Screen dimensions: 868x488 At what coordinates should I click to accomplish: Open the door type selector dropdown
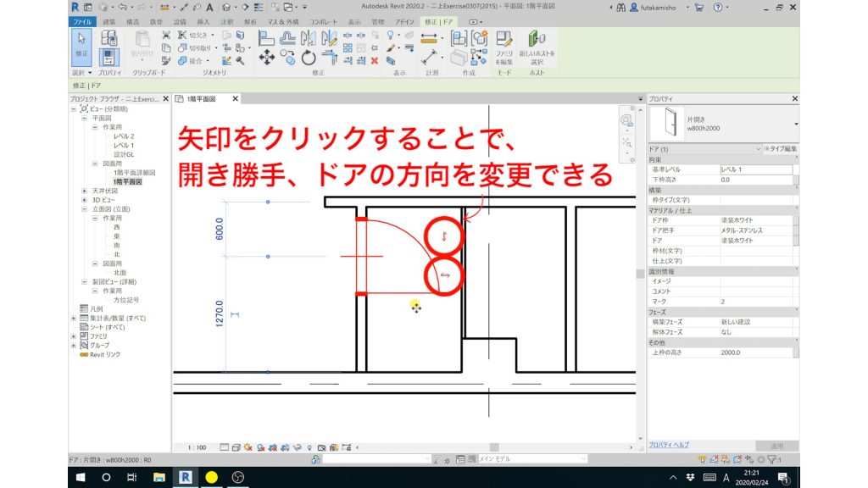tap(796, 125)
